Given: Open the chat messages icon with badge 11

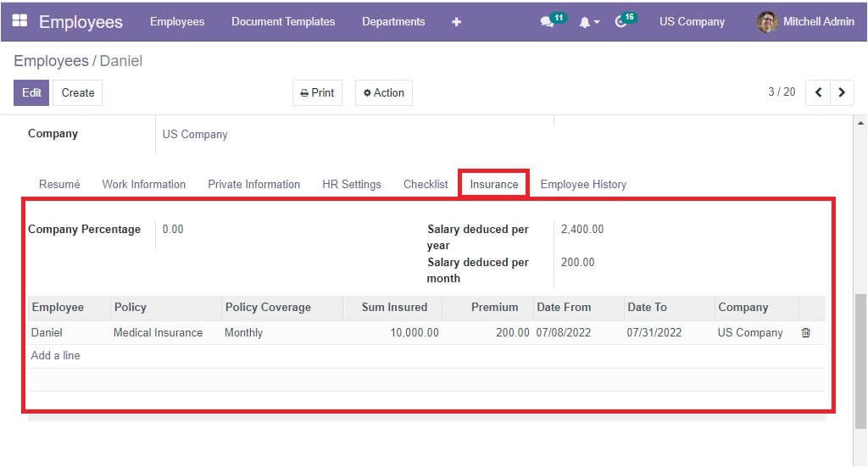Looking at the screenshot, I should [x=548, y=22].
